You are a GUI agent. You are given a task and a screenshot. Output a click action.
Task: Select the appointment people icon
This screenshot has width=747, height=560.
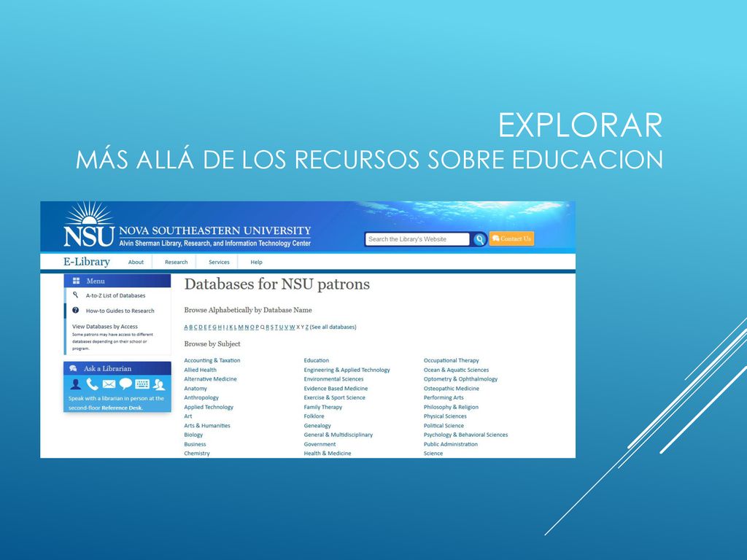tap(158, 384)
